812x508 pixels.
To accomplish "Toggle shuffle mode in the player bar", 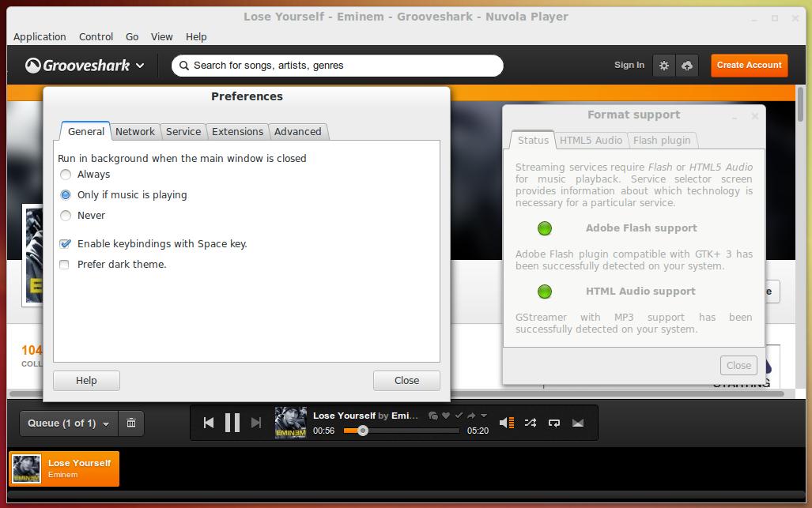I will (x=531, y=423).
